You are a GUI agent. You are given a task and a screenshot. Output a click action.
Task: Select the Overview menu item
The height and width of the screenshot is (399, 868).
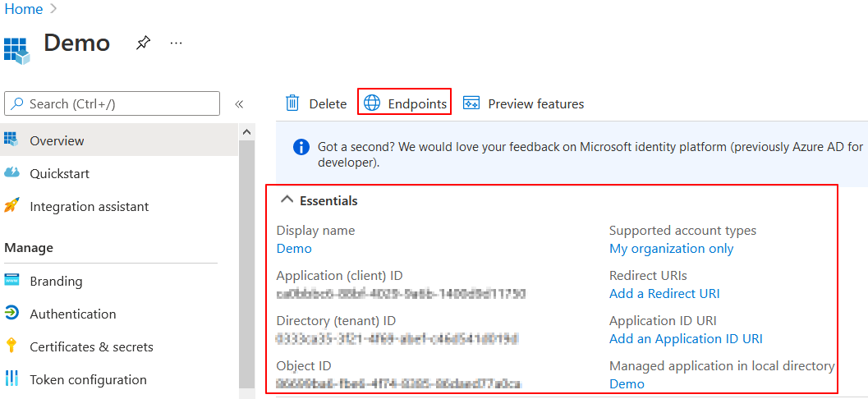57,140
